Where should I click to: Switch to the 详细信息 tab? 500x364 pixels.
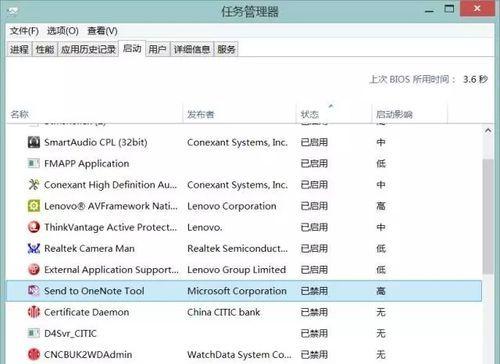coord(192,49)
